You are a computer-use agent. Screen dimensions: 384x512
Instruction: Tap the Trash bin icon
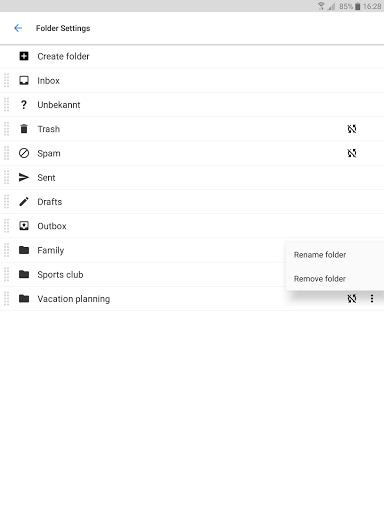(x=24, y=129)
